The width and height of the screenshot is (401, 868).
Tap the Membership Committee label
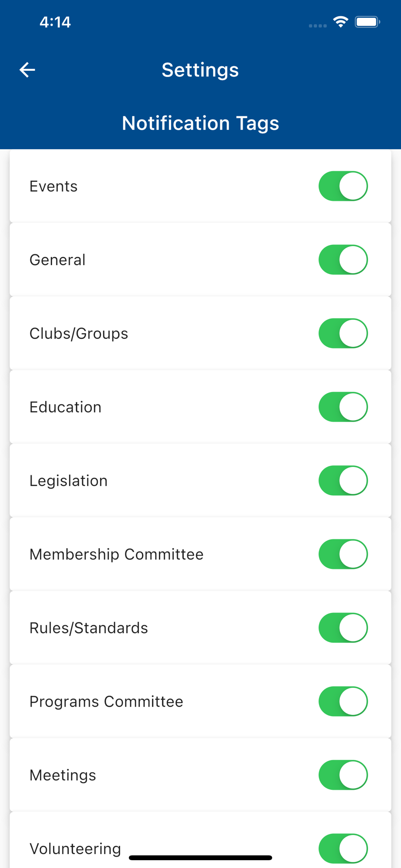click(x=116, y=554)
